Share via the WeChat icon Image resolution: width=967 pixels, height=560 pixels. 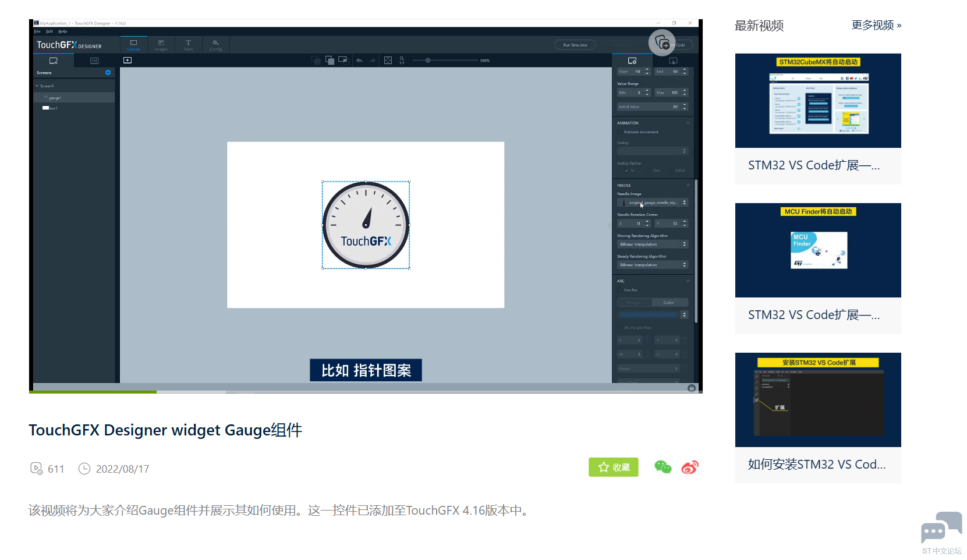tap(663, 467)
